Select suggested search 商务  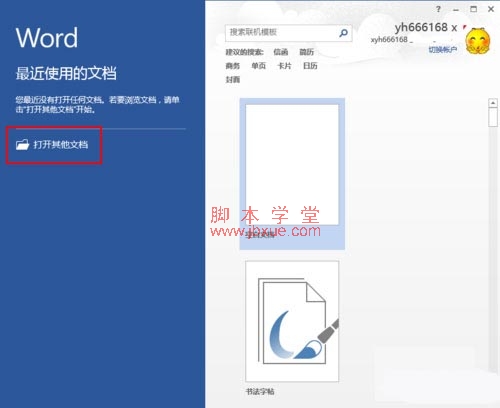(x=233, y=66)
